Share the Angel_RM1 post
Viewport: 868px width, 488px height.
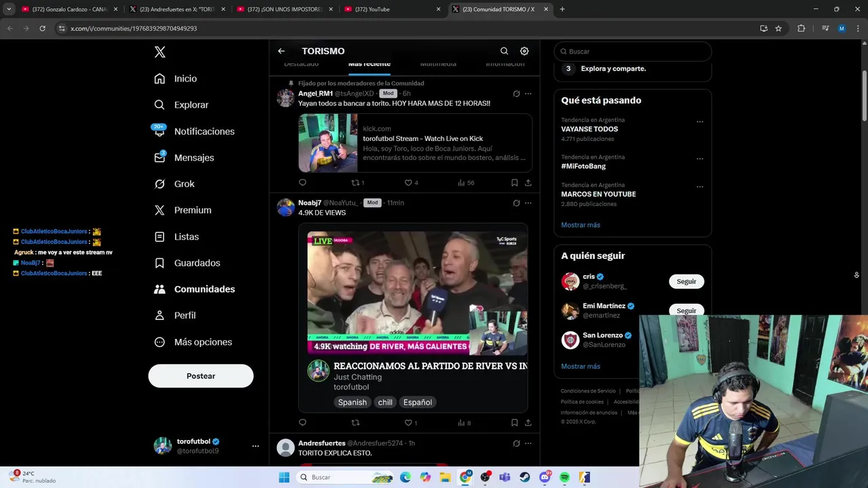pyautogui.click(x=528, y=182)
